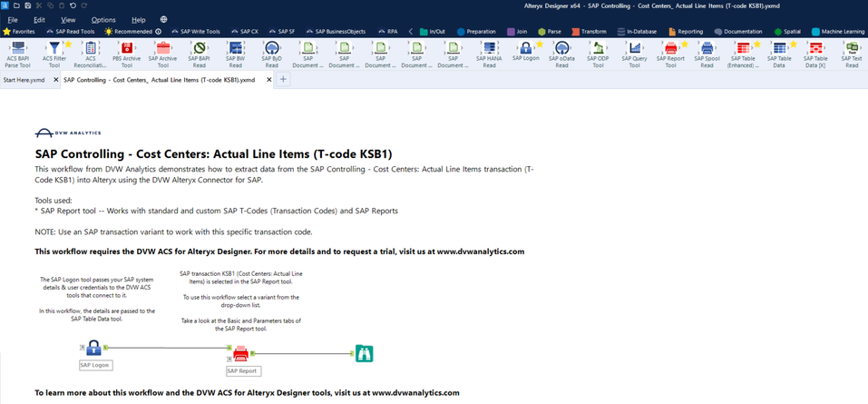Select the SAP Query Tool
868x404 pixels.
(634, 54)
